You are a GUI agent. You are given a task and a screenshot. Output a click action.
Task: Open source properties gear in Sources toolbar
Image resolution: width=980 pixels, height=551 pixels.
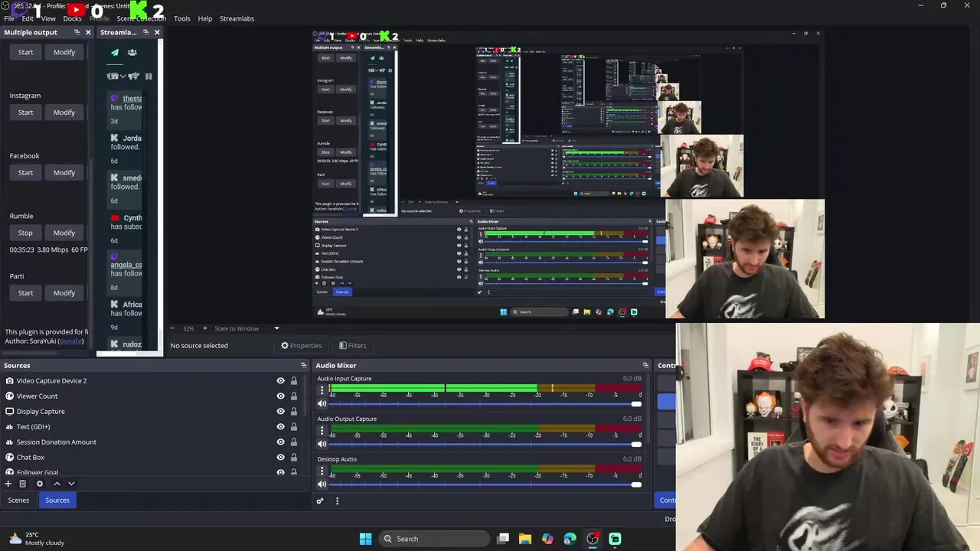coord(40,484)
